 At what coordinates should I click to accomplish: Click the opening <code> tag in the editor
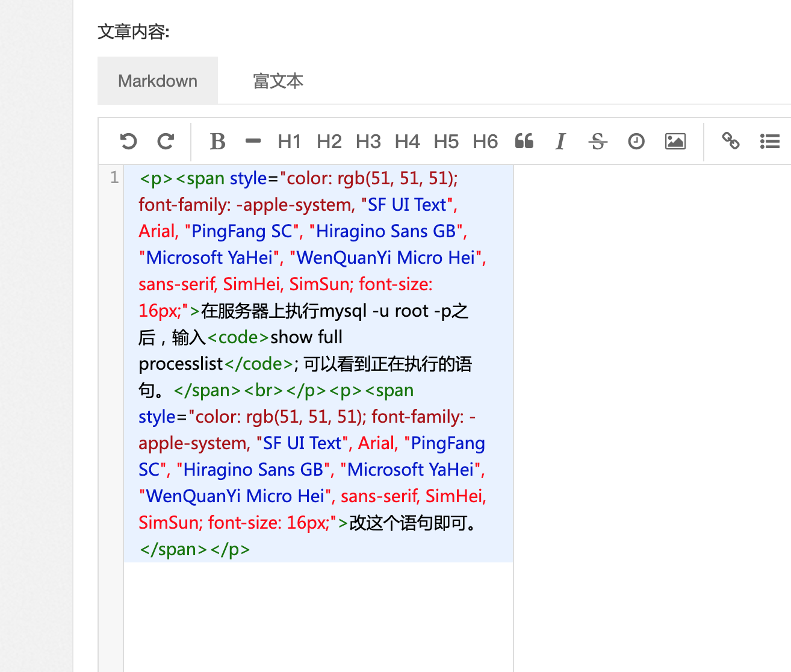[x=238, y=337]
